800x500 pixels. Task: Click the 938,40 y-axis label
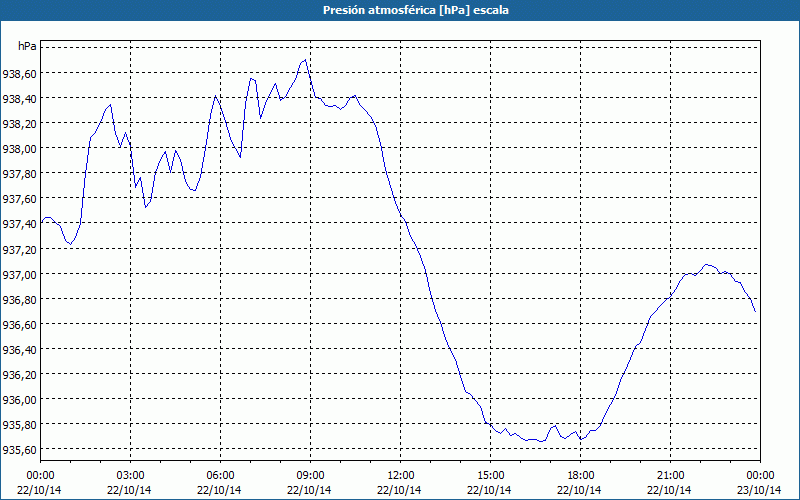point(19,99)
